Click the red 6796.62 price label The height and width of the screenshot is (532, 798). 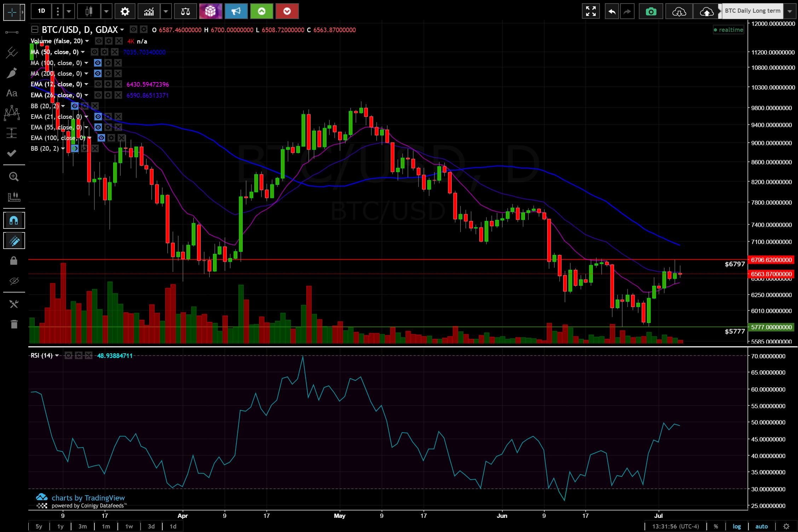pos(771,260)
